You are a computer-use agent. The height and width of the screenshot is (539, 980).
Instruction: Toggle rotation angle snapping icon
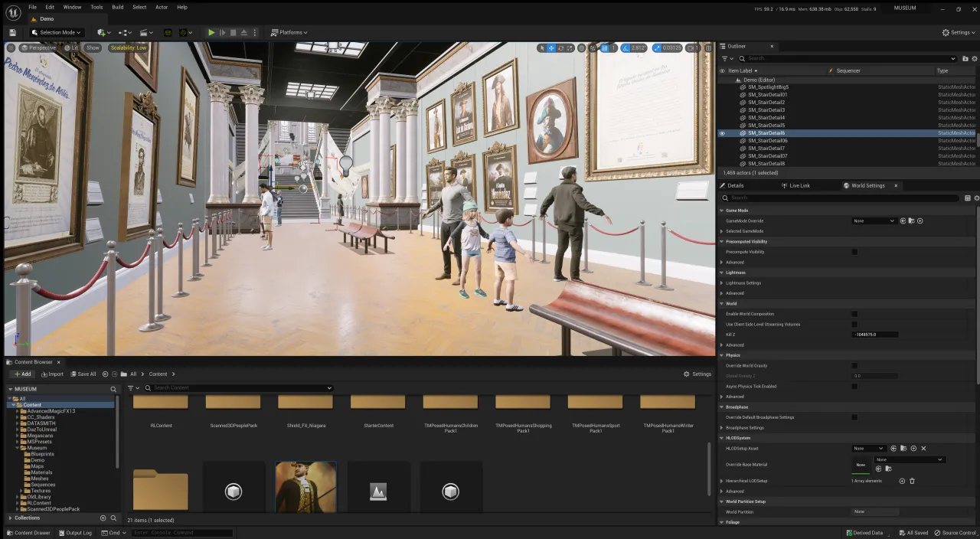point(626,47)
